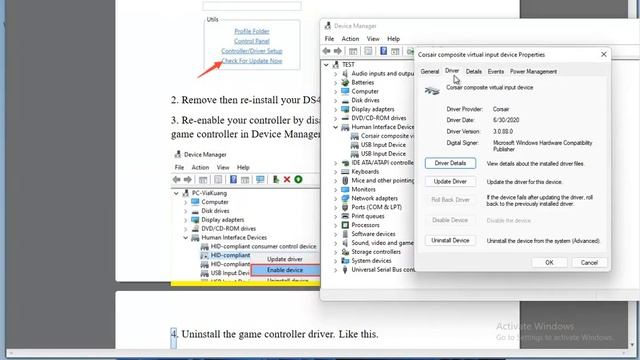640x360 pixels.
Task: Click the device icon in Corsair Properties dialog
Action: click(x=432, y=90)
